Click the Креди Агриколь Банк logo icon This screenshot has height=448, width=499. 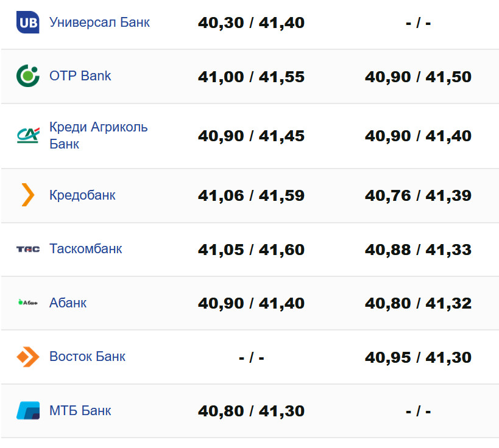[x=27, y=135]
